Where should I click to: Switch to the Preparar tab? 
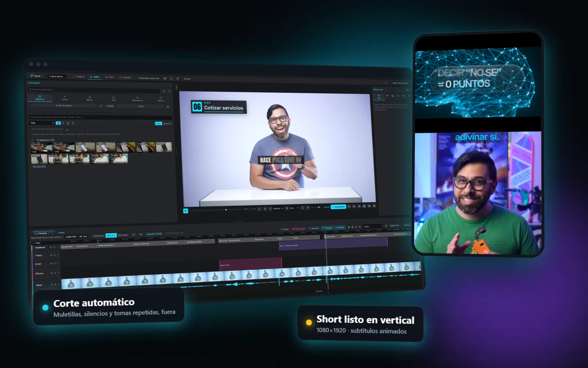(x=78, y=77)
